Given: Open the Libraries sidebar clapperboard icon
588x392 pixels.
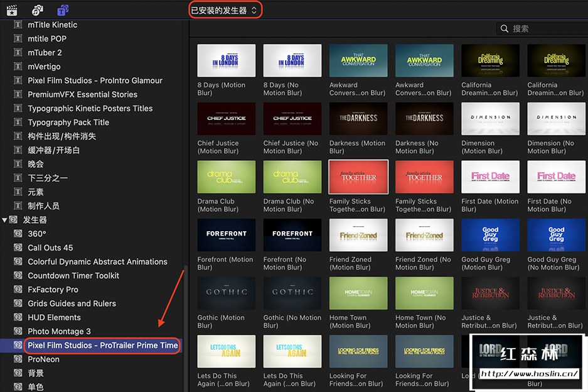Looking at the screenshot, I should pyautogui.click(x=12, y=10).
